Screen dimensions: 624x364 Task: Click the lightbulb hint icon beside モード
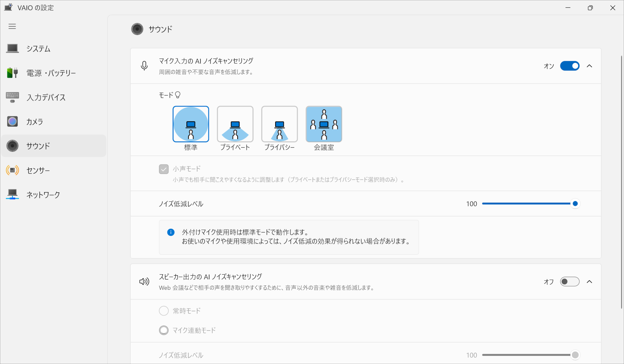[178, 95]
